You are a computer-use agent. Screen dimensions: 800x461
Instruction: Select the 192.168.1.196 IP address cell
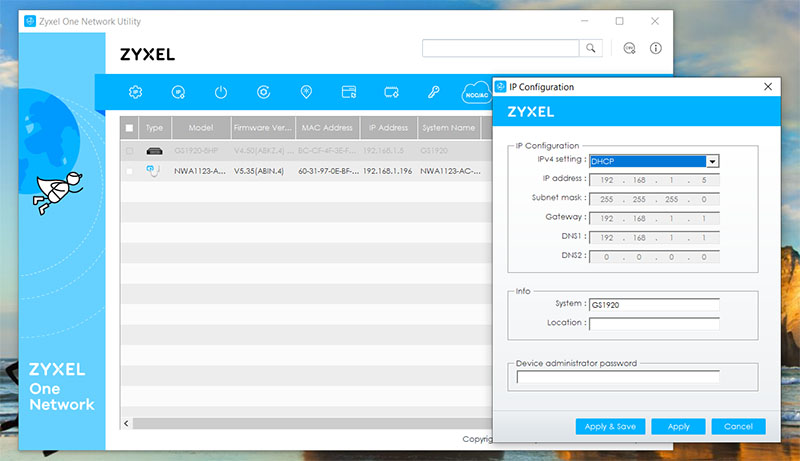pyautogui.click(x=387, y=171)
